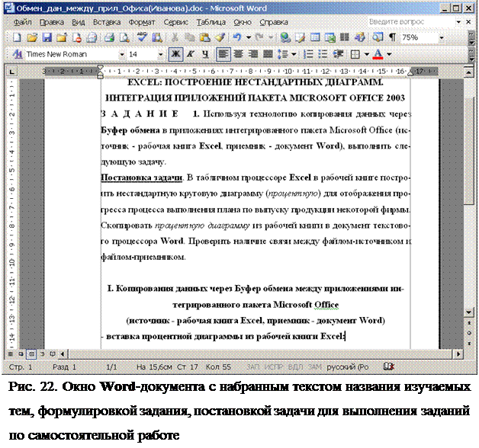Save the document with the floppy icon

point(47,37)
